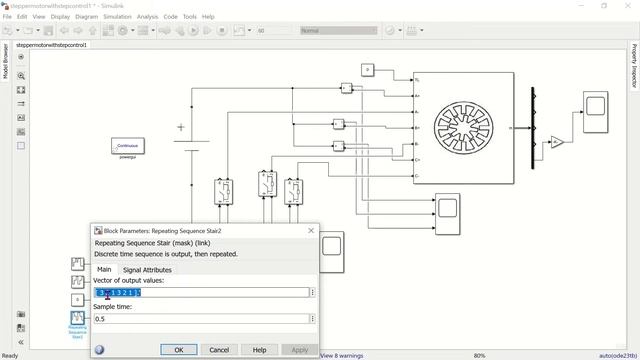Screen dimensions: 640x360
Task: Expand the Open model dropdown arrow
Action: click(38, 31)
